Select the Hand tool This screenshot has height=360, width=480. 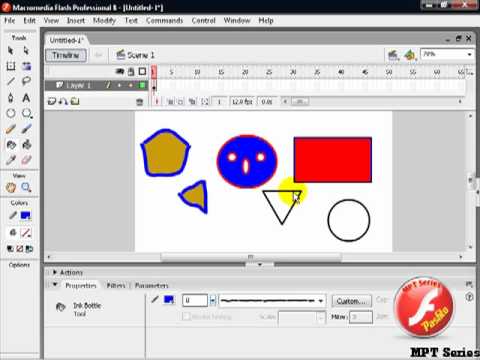(x=11, y=187)
